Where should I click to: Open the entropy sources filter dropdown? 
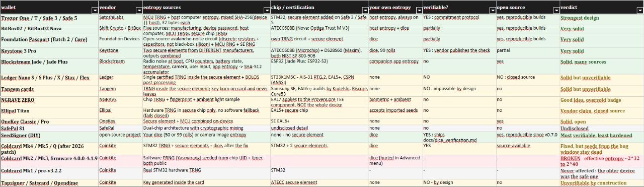pyautogui.click(x=267, y=11)
